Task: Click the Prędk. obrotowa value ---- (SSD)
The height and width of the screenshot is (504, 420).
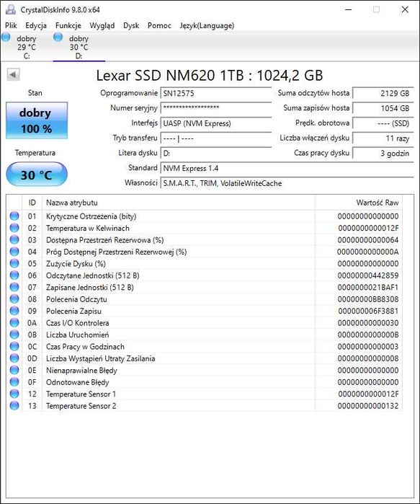Action: [x=383, y=123]
